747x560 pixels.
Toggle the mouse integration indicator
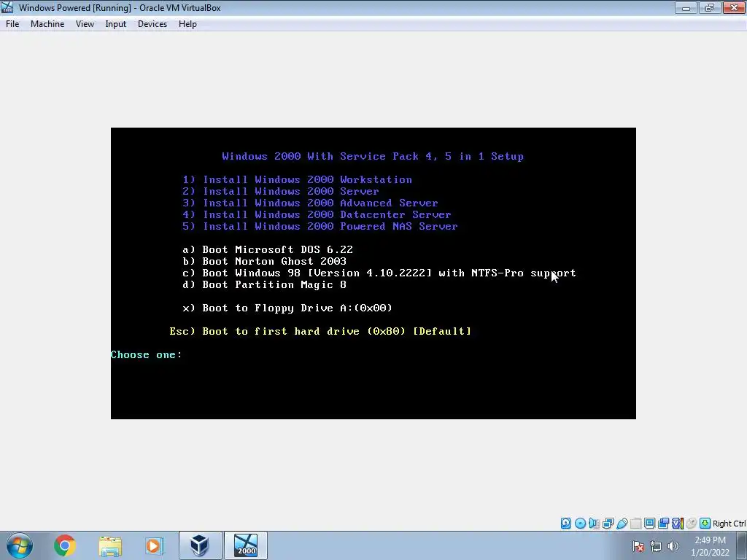coord(692,524)
